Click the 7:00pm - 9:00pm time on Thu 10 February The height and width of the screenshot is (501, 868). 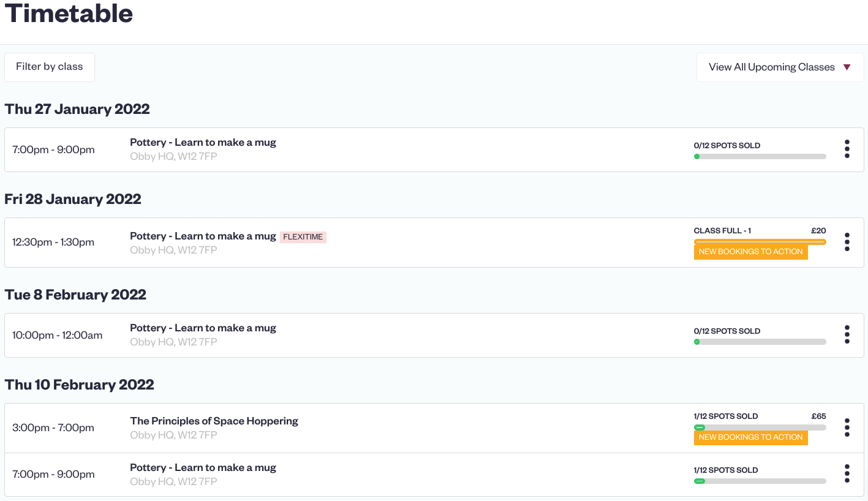click(53, 474)
